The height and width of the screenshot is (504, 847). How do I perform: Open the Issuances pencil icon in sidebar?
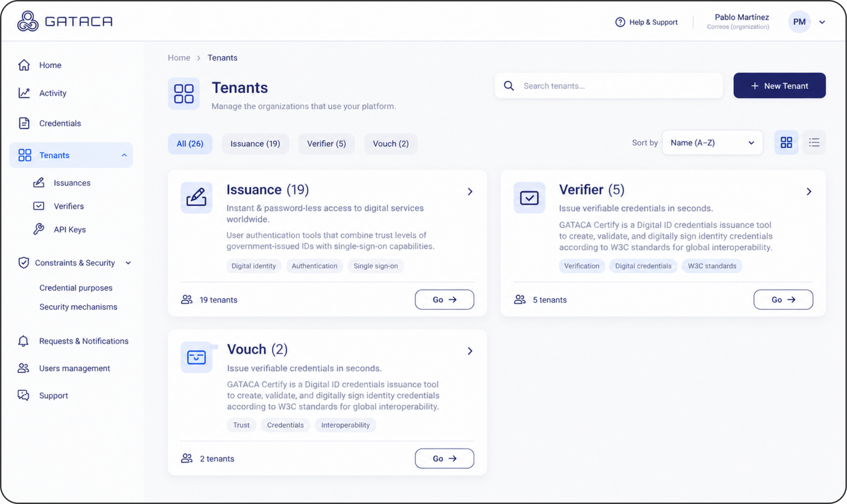39,182
